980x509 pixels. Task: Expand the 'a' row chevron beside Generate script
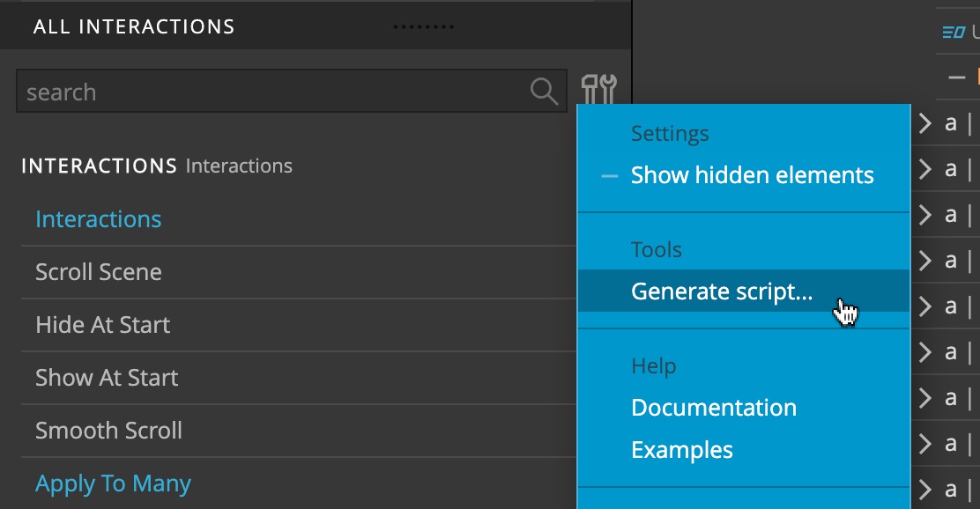click(x=925, y=306)
